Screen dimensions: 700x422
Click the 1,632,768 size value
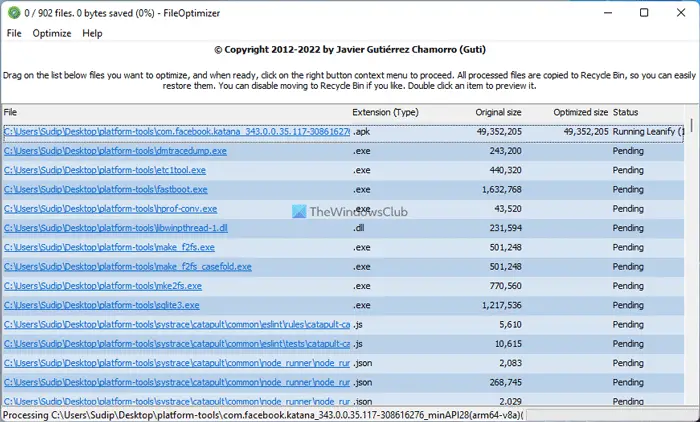click(x=501, y=189)
